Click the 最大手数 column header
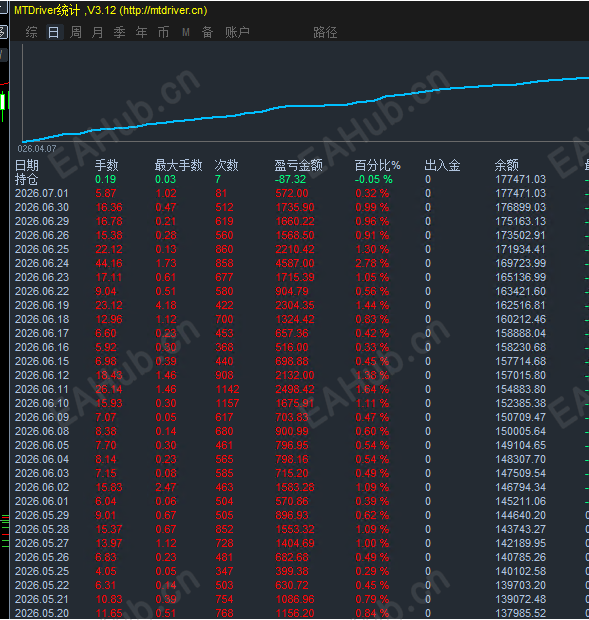 pos(178,165)
